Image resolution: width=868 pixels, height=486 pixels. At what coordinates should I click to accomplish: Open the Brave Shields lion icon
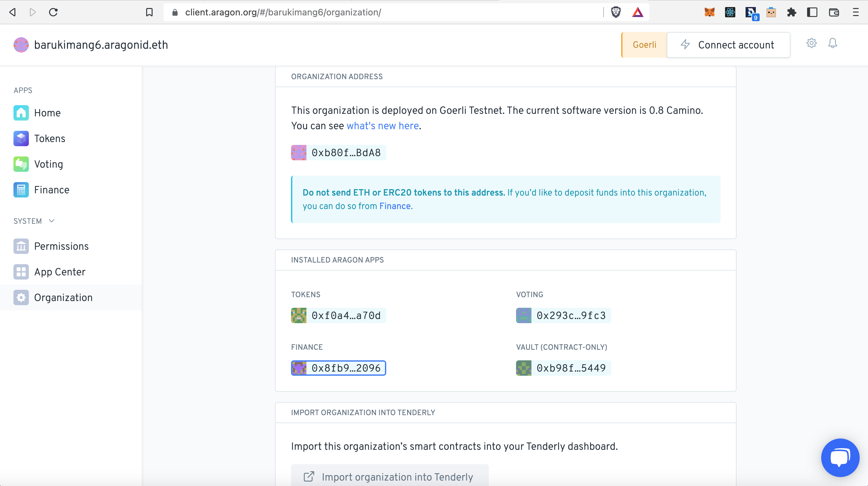click(x=616, y=13)
